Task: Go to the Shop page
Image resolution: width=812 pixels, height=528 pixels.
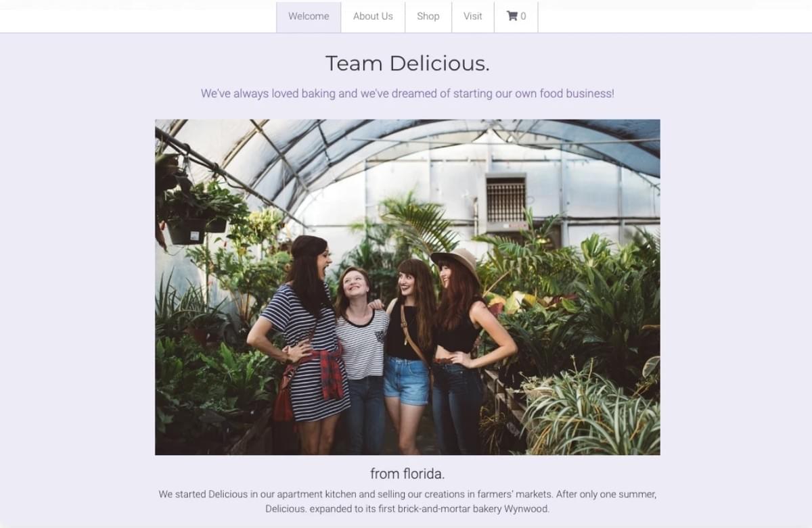Action: pyautogui.click(x=428, y=17)
